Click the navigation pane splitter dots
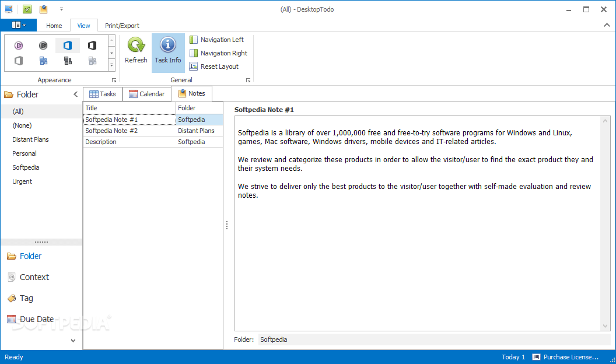Screen dimensions: 616x364 tap(41, 242)
